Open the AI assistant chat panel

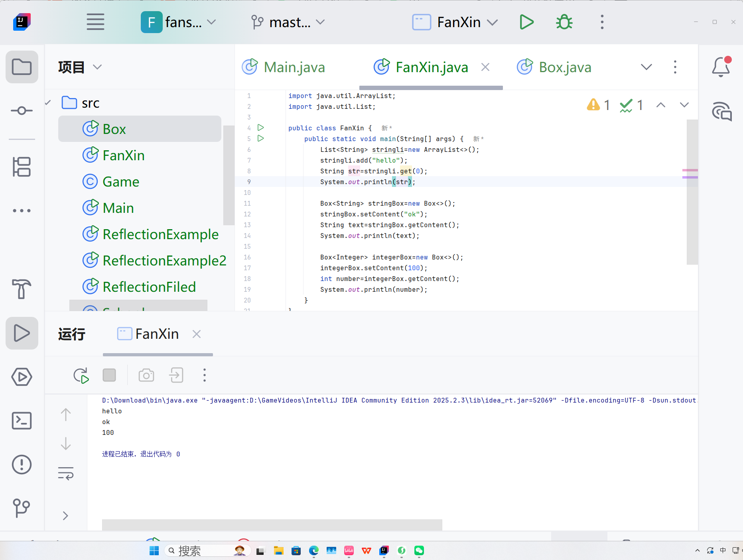(x=722, y=111)
